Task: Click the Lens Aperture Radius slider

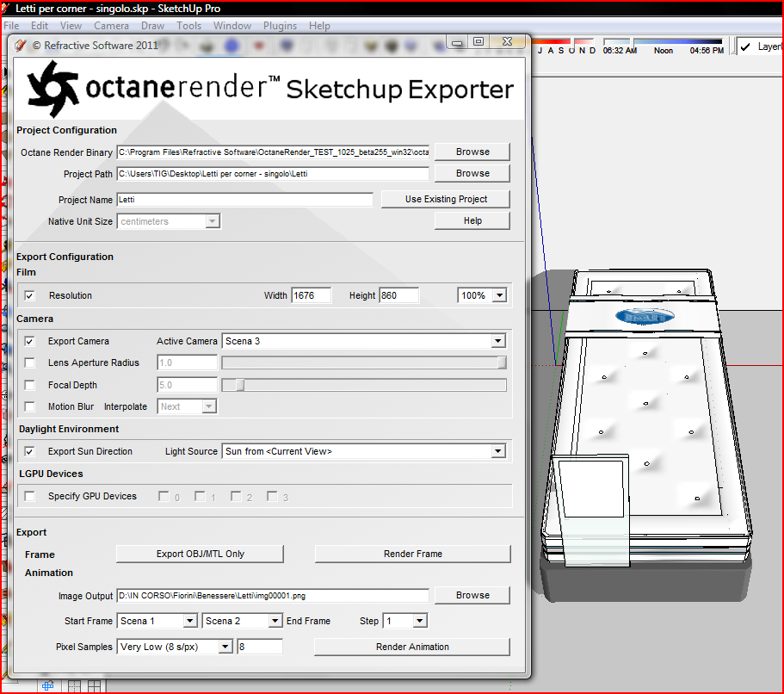Action: [364, 362]
